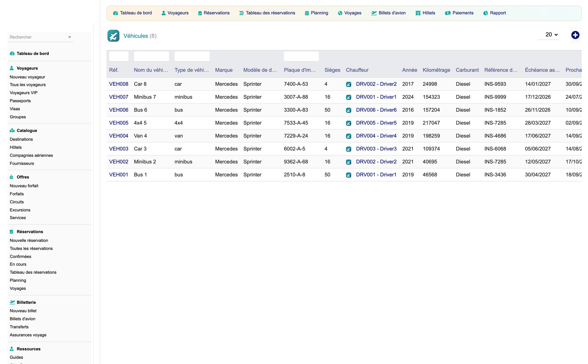Open Compagnies aériennes in the sidebar
This screenshot has width=588, height=364.
tap(31, 155)
